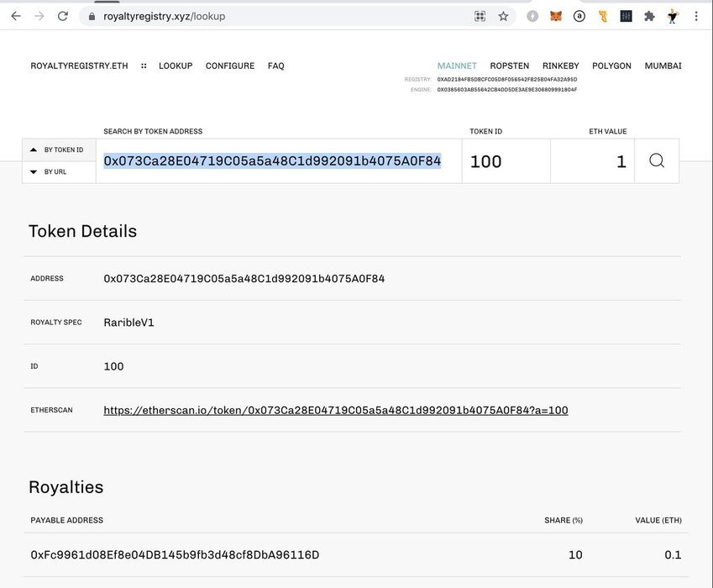The height and width of the screenshot is (588, 713).
Task: Open the CONFIGURE page
Action: [230, 66]
